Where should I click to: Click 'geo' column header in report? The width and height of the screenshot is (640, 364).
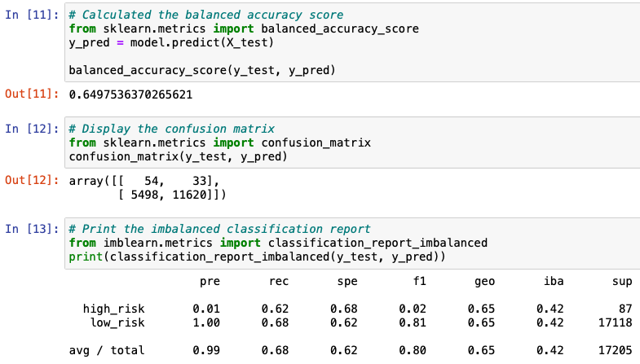click(484, 282)
